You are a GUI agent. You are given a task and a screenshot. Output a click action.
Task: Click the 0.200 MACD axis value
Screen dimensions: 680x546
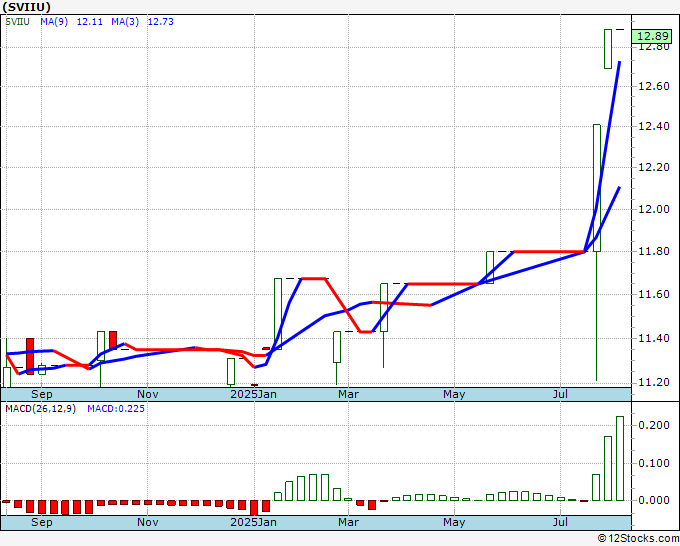[654, 425]
